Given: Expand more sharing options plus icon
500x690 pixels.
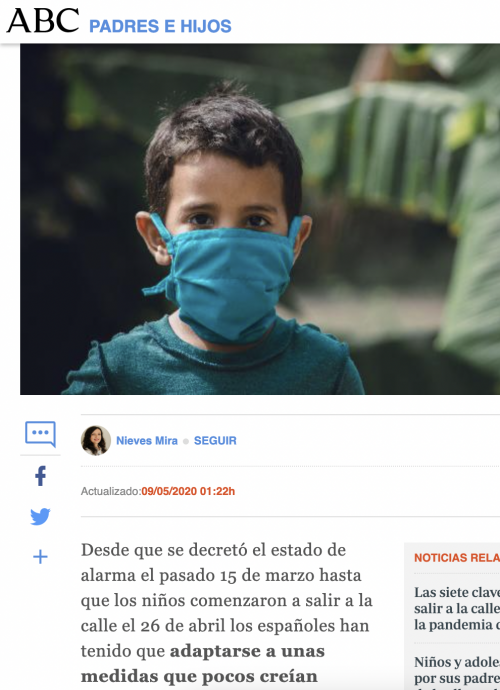Looking at the screenshot, I should [x=40, y=557].
